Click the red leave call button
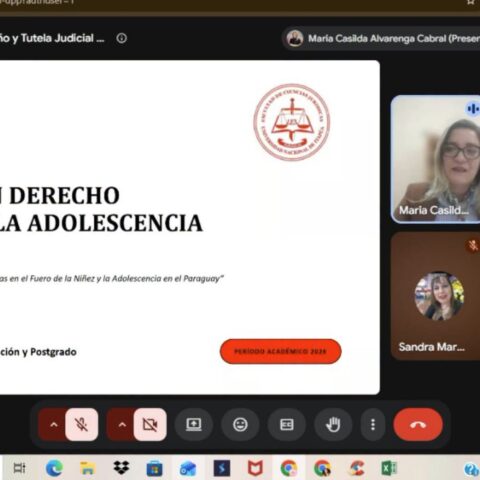The height and width of the screenshot is (480, 480). click(418, 424)
